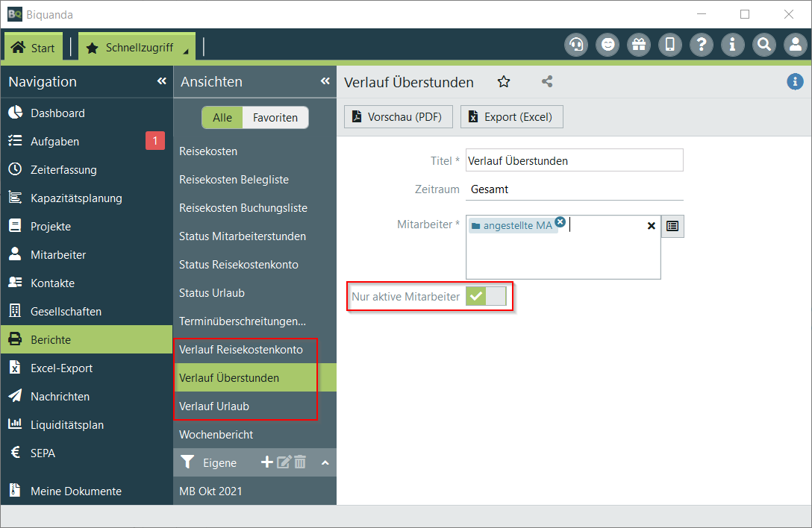Click into the Titel input field
Screen dimensions: 812x528
[573, 160]
